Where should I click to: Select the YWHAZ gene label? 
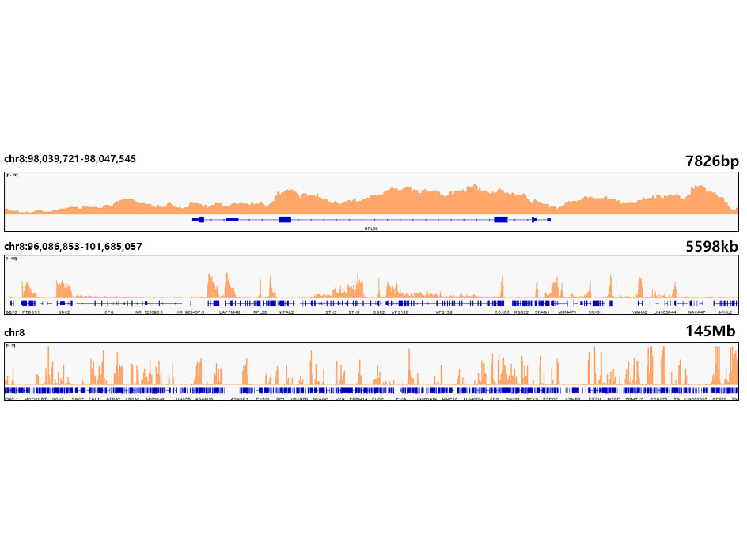tap(639, 312)
